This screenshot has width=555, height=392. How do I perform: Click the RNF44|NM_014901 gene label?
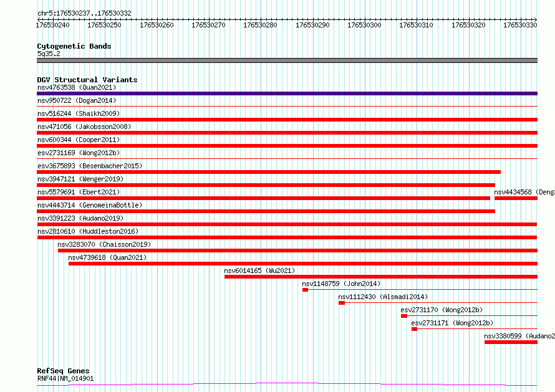coord(65,378)
